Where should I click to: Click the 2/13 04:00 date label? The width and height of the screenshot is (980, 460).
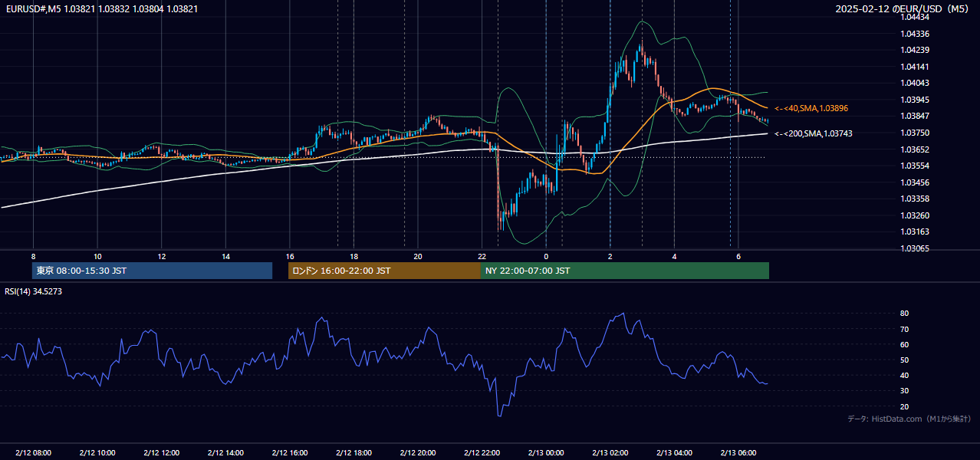click(674, 452)
